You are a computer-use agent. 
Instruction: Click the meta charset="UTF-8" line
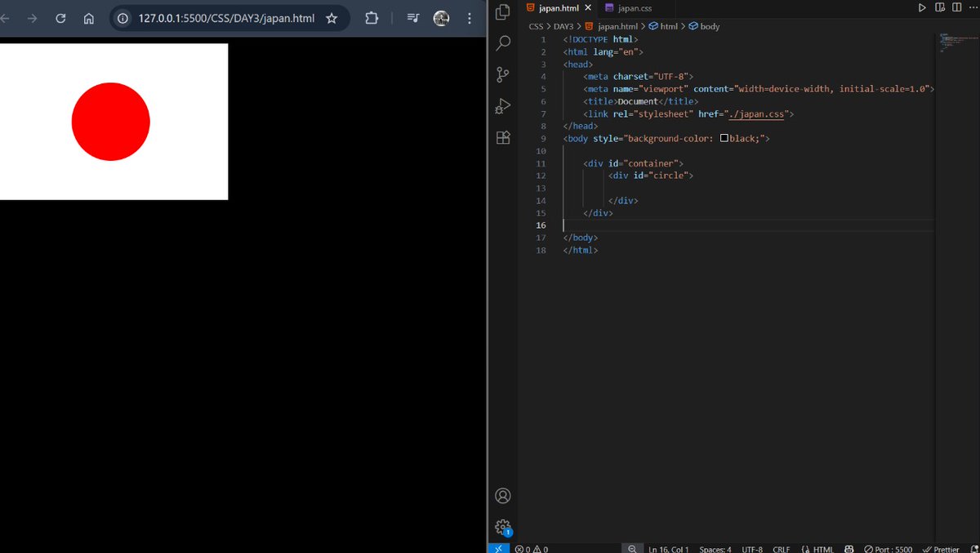tap(639, 76)
